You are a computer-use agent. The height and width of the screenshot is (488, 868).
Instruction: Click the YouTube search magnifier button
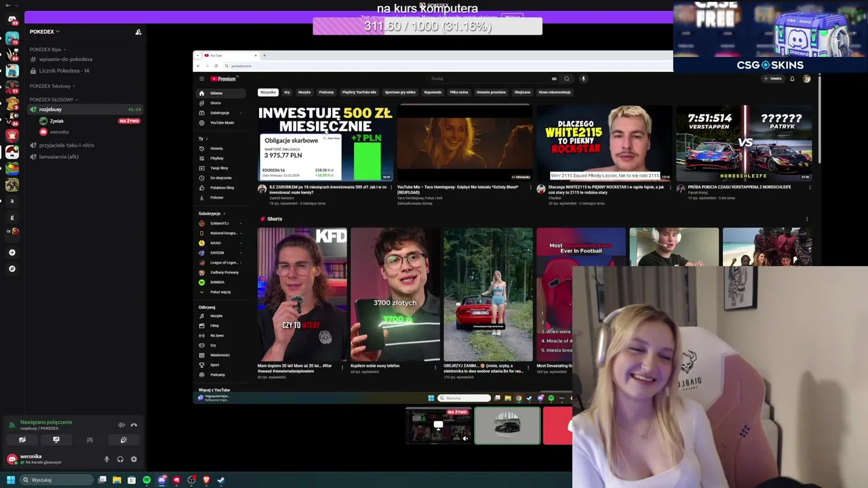pyautogui.click(x=567, y=79)
